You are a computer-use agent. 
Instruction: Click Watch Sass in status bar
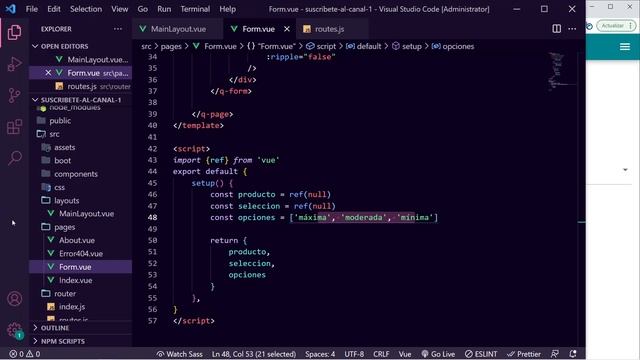(x=179, y=354)
